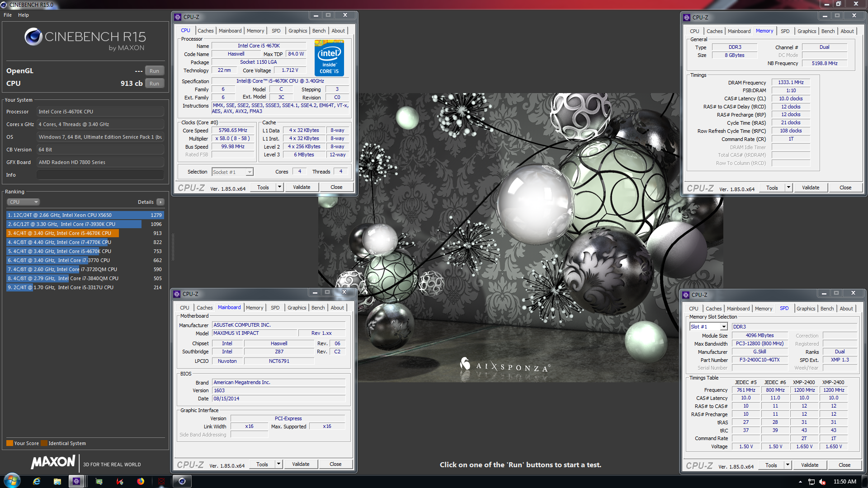Click the Firefox icon in the taskbar

(x=141, y=481)
